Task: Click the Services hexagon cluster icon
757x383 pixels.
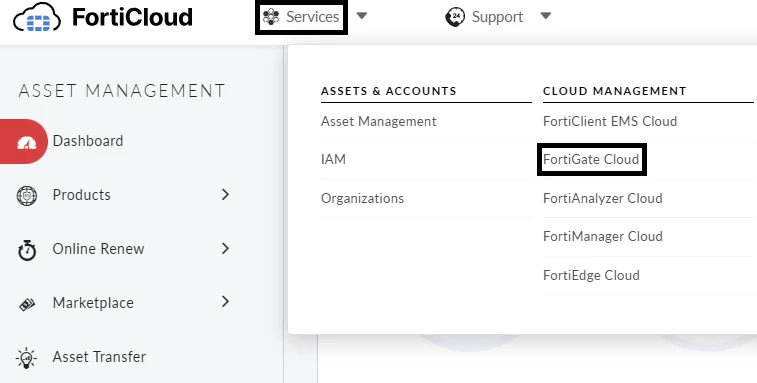Action: (x=271, y=17)
